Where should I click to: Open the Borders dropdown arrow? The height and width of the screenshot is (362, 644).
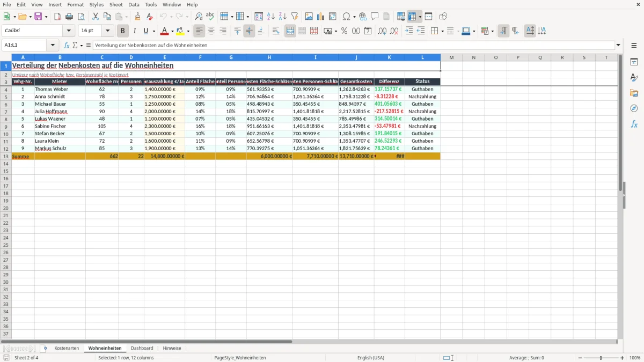442,31
